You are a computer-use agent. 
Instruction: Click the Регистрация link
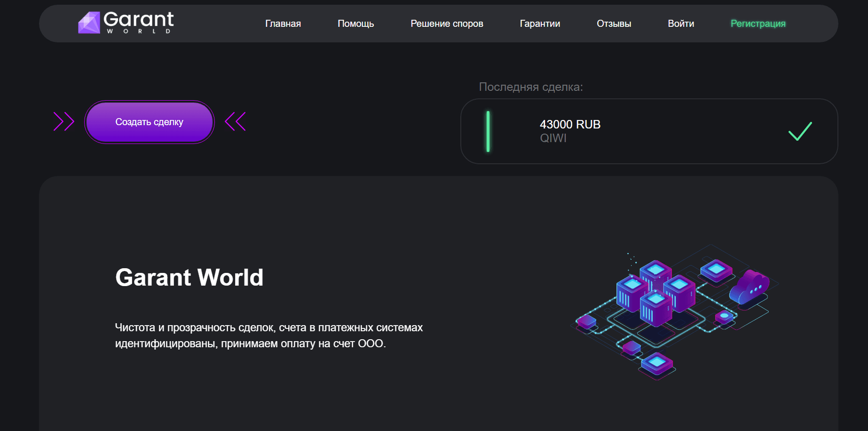point(758,23)
